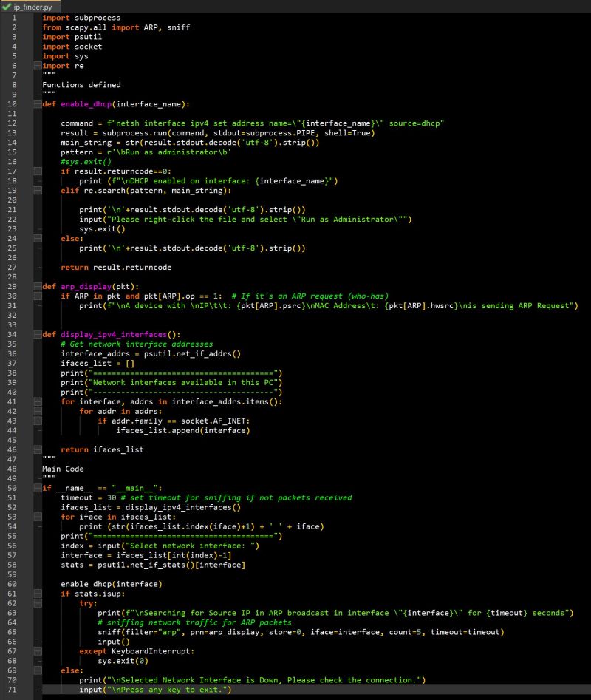Click 'KeyboardInterrupt' on the except line
Screen dimensions: 591x700
pos(151,651)
